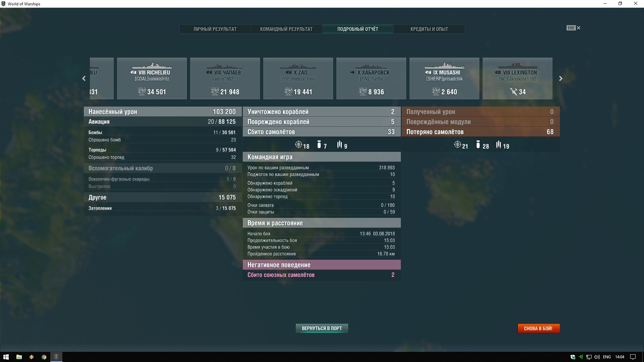Show previous ships with the left arrow
The width and height of the screenshot is (644, 362).
(x=84, y=78)
